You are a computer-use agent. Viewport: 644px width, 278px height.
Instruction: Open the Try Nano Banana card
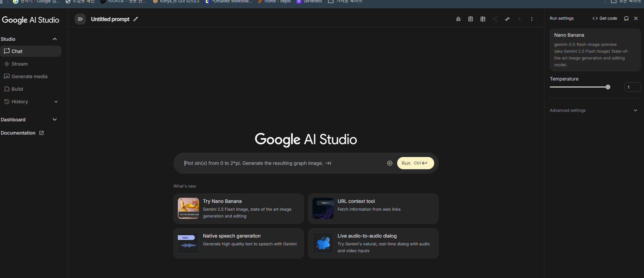(239, 209)
